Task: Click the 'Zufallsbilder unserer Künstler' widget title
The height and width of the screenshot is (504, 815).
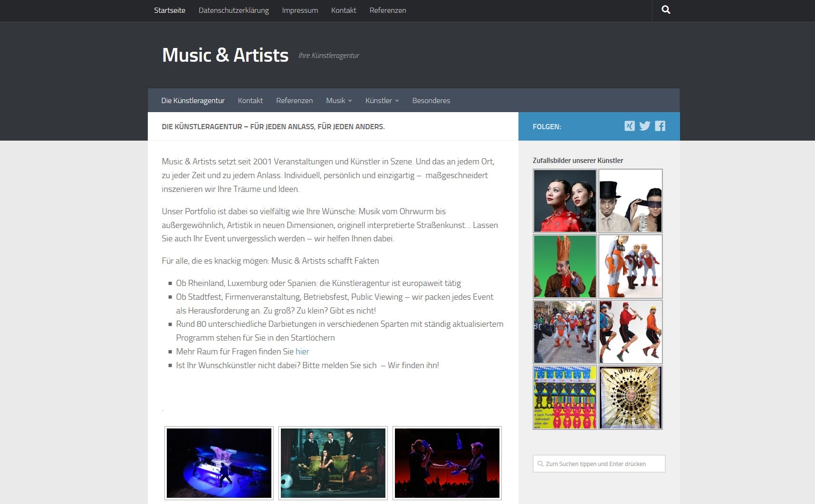Action: coord(578,161)
